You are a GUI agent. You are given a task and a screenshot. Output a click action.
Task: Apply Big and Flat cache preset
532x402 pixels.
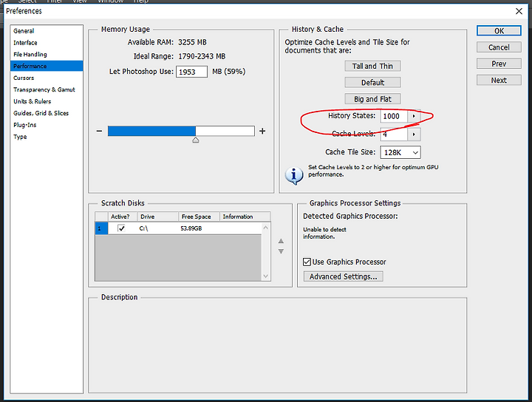372,99
